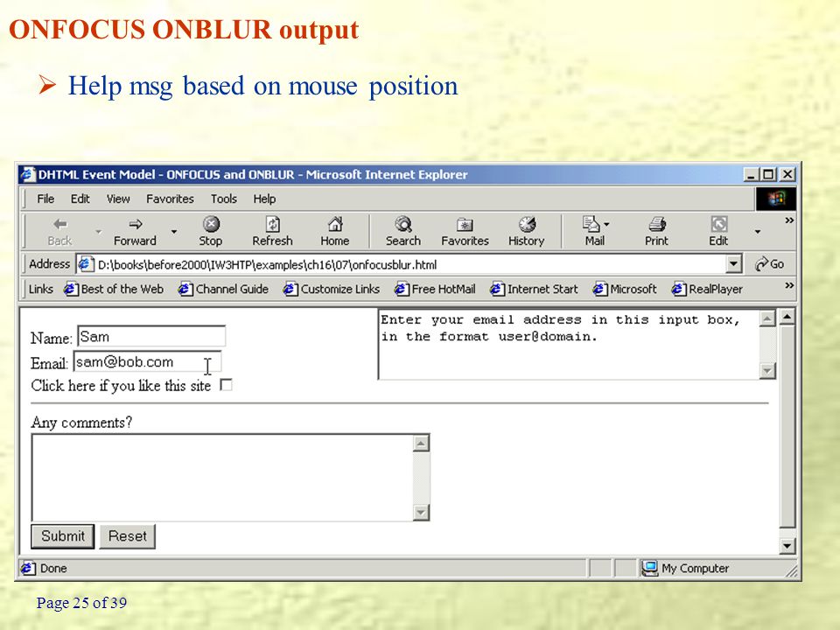Open the Edit menu
840x630 pixels.
pyautogui.click(x=80, y=199)
